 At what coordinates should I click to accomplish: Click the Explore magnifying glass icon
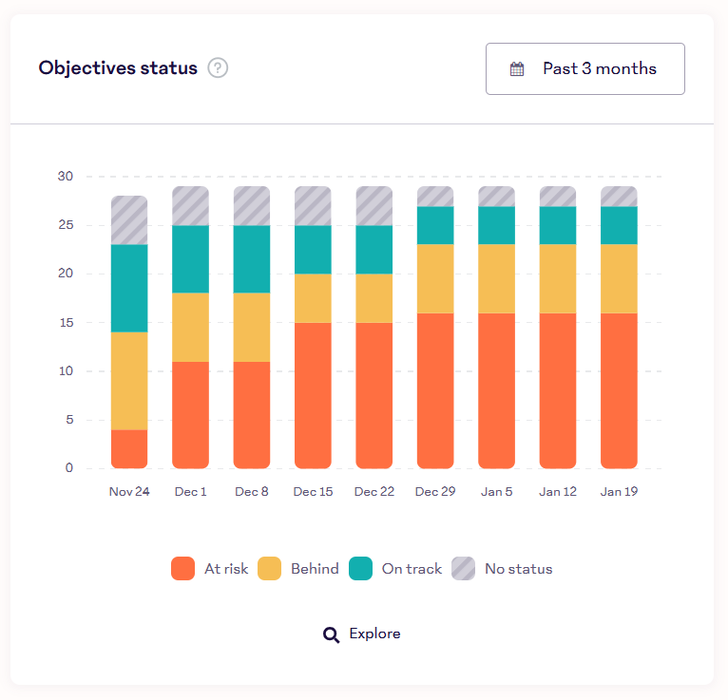click(331, 634)
